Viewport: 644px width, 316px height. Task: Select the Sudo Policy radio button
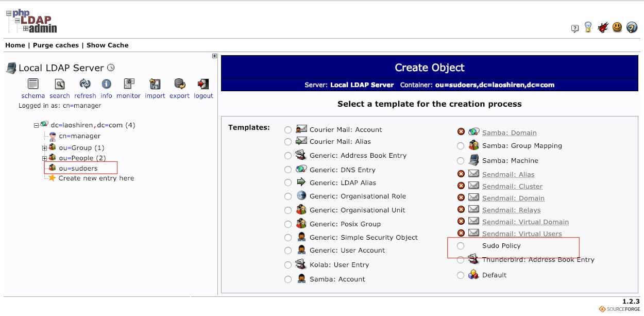point(461,246)
